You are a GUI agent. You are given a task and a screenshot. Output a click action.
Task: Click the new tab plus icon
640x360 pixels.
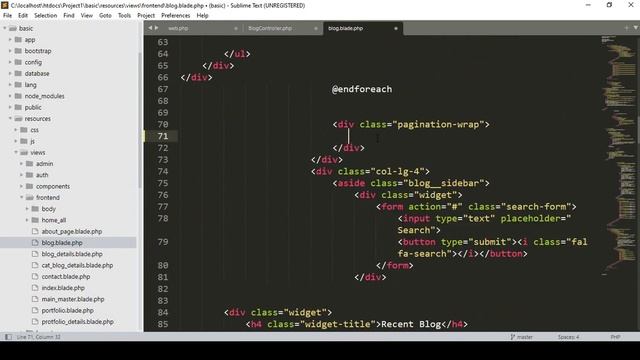(626, 28)
